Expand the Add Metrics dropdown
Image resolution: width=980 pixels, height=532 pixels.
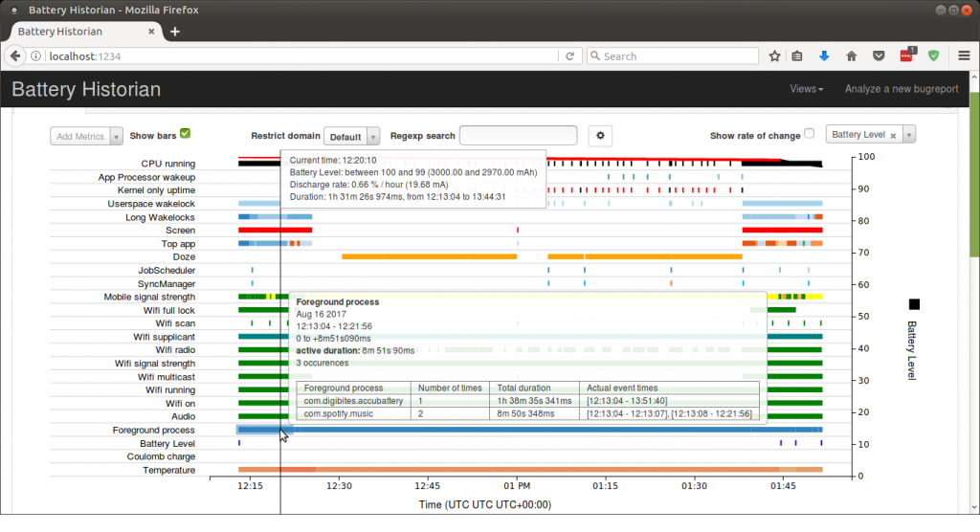[87, 136]
